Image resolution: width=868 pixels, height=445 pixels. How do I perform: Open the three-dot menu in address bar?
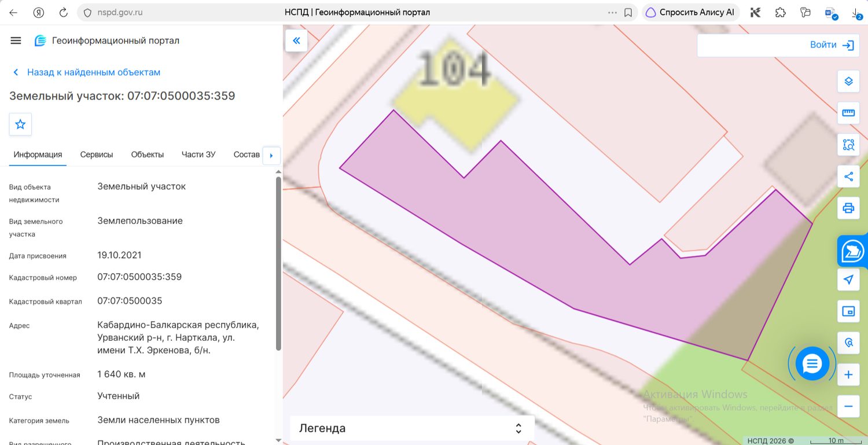612,12
